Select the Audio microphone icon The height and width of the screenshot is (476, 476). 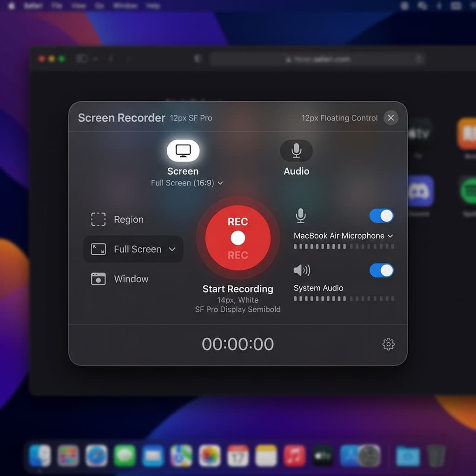click(296, 151)
